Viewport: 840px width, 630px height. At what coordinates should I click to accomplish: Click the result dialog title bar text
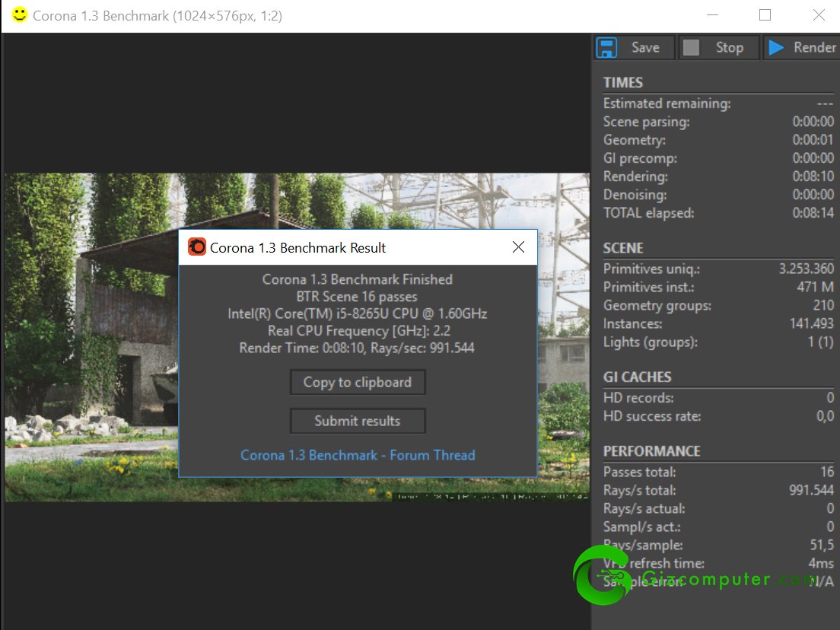(x=297, y=247)
